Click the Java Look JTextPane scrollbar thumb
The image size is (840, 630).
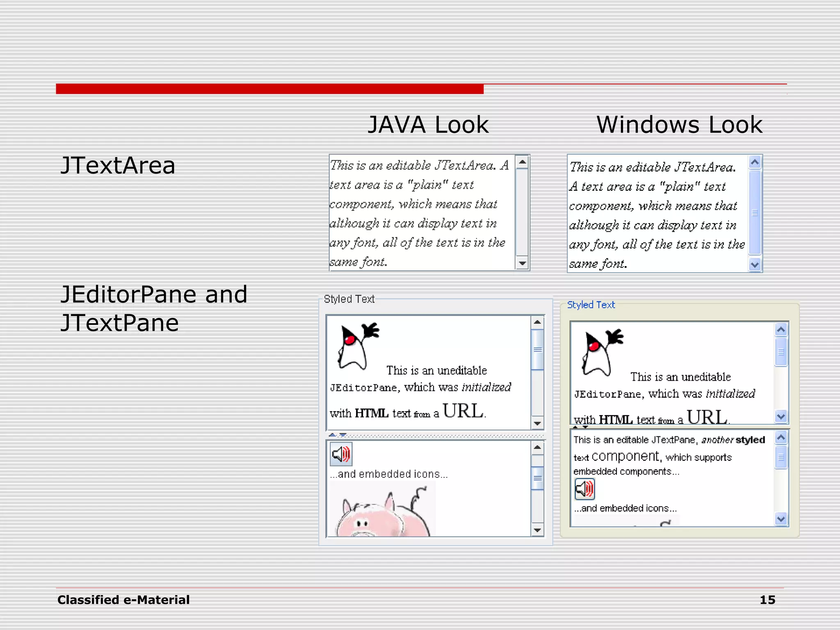(x=537, y=478)
